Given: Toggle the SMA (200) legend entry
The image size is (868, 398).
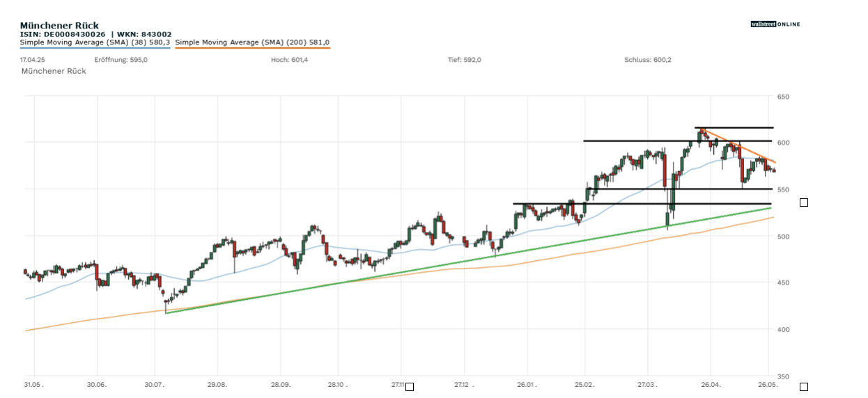Looking at the screenshot, I should click(252, 42).
